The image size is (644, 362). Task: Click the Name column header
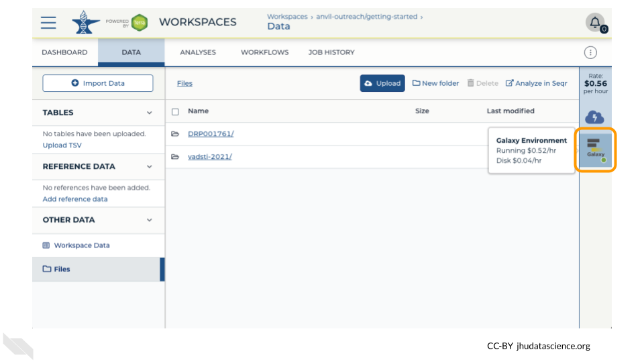pyautogui.click(x=198, y=111)
